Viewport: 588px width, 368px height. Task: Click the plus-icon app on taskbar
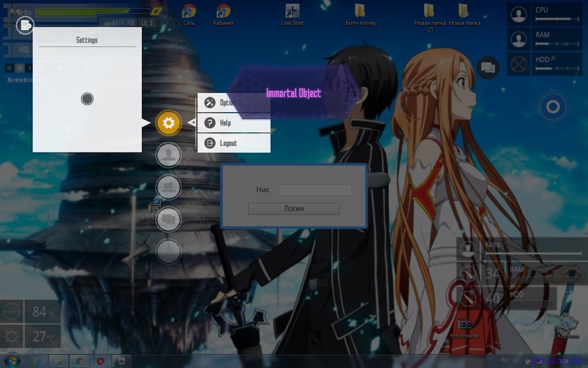pyautogui.click(x=122, y=362)
